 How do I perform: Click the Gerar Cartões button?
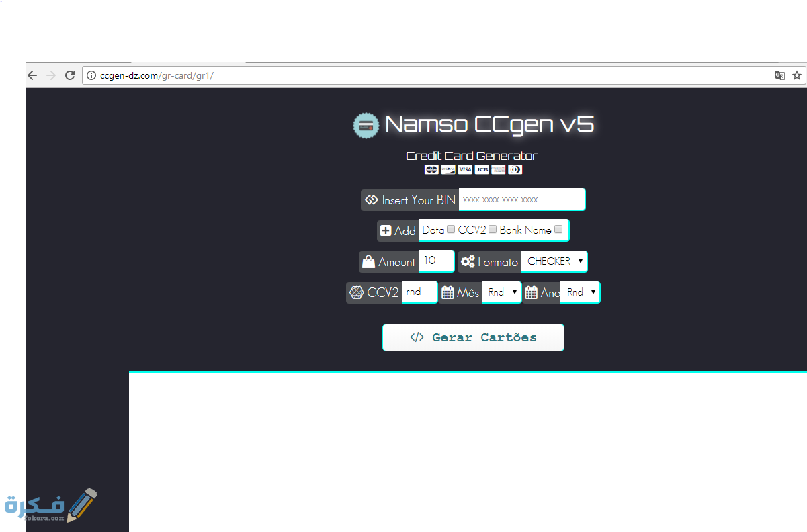click(473, 337)
